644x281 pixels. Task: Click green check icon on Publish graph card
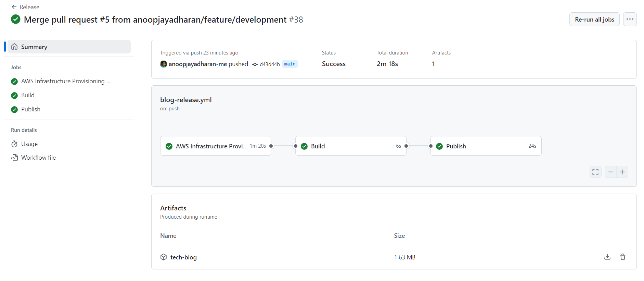tap(439, 146)
